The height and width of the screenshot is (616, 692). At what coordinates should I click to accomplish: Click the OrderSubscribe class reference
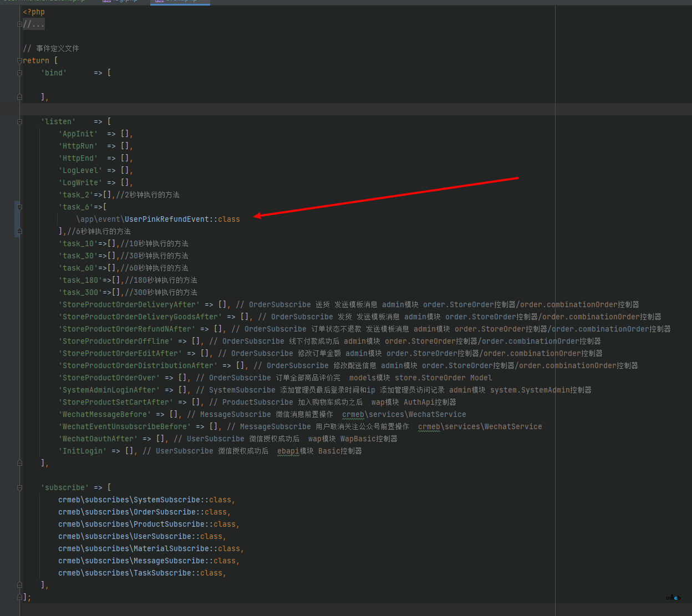coord(165,512)
